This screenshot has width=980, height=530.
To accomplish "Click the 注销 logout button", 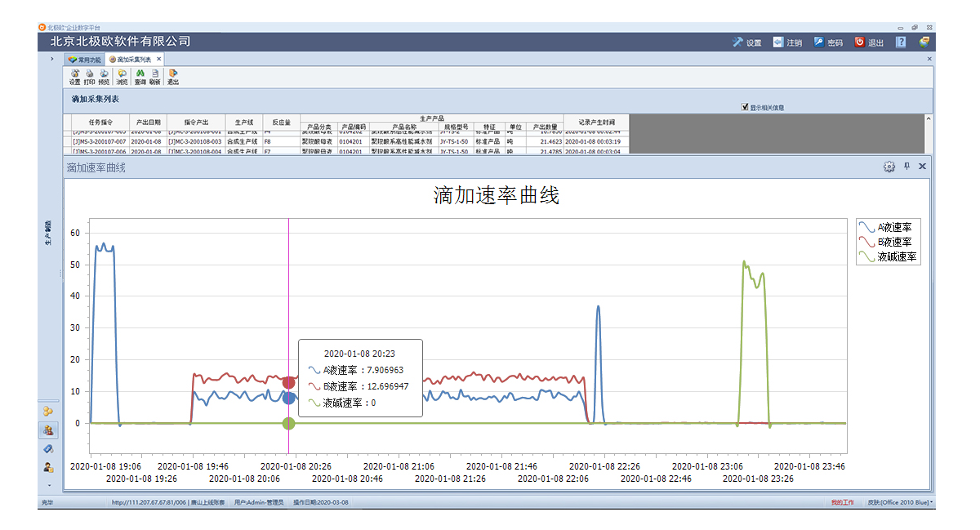I will (x=787, y=42).
